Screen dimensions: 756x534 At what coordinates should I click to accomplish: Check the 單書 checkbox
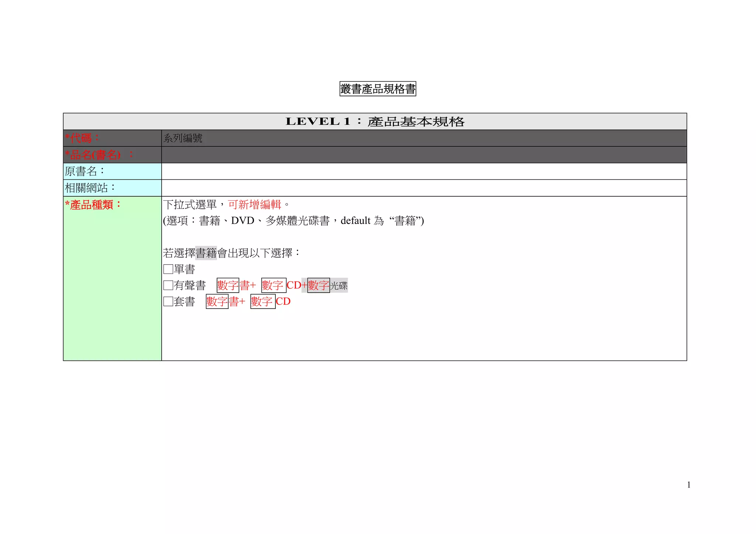click(168, 269)
